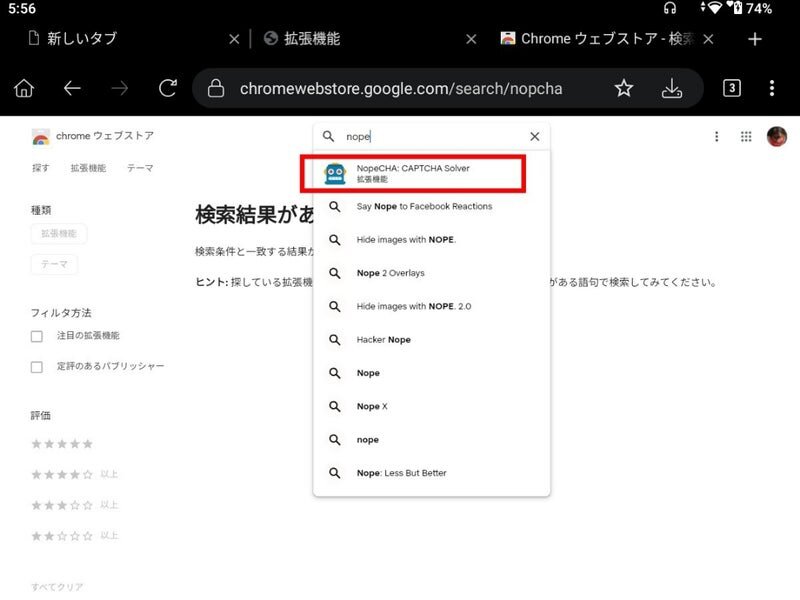Close the Chrome ウェブストア tab
Screen dimensions: 800x600
[x=708, y=39]
